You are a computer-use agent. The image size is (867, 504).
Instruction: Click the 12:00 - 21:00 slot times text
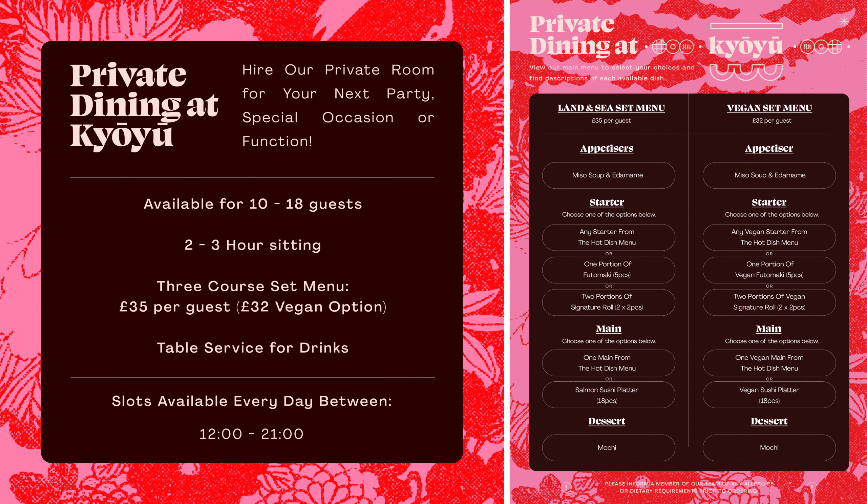pyautogui.click(x=252, y=434)
